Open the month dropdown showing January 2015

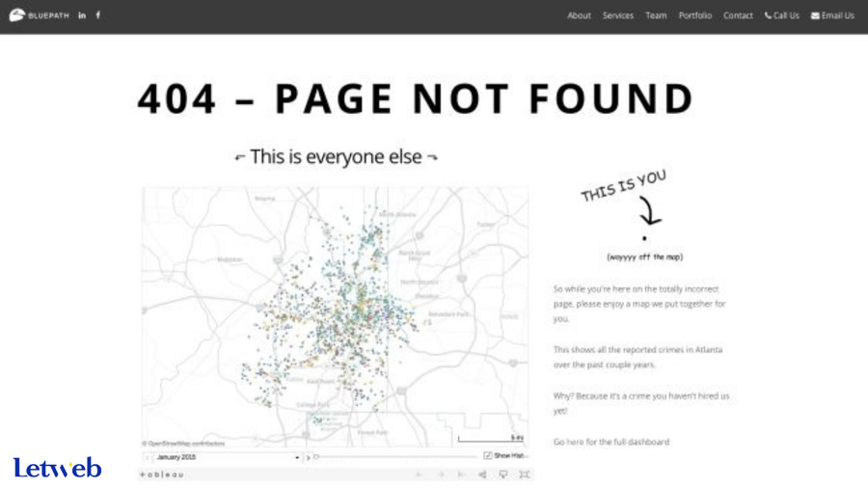point(228,457)
